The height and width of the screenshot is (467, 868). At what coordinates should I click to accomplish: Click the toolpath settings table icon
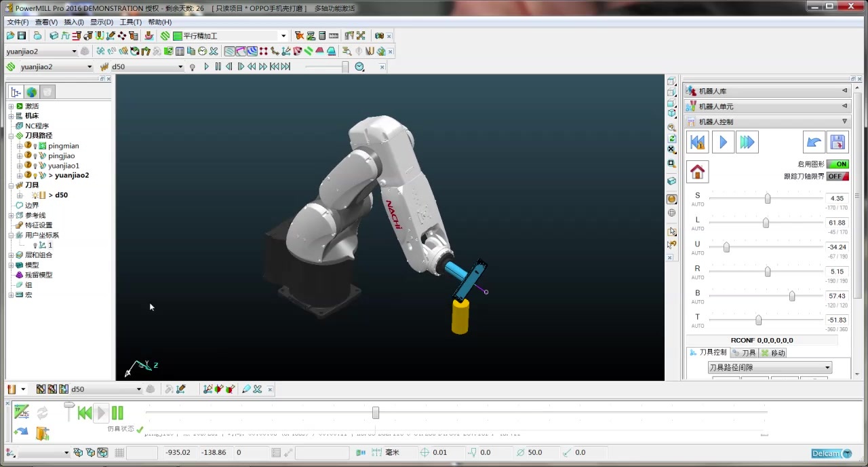click(180, 51)
